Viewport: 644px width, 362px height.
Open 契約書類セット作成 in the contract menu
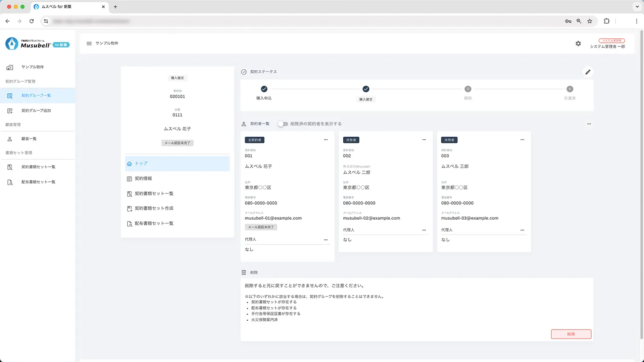click(x=154, y=208)
